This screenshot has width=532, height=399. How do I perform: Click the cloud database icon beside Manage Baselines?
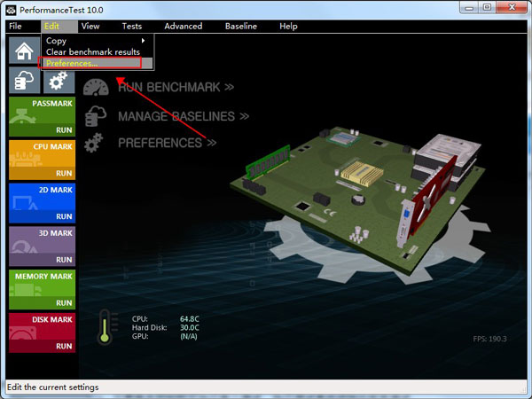[96, 116]
